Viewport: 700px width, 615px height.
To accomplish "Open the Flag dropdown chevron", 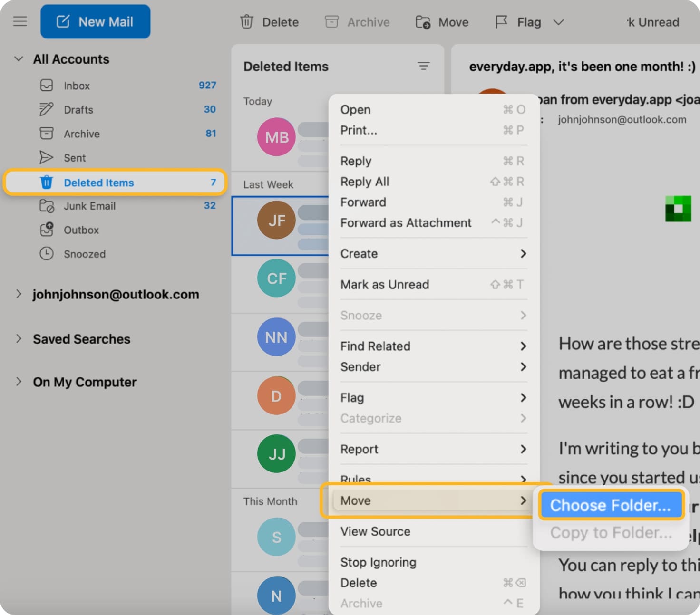I will 558,22.
